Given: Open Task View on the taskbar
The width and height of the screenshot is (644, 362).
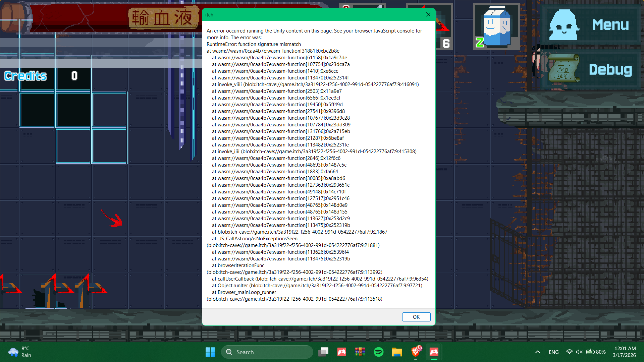Looking at the screenshot, I should tap(323, 352).
